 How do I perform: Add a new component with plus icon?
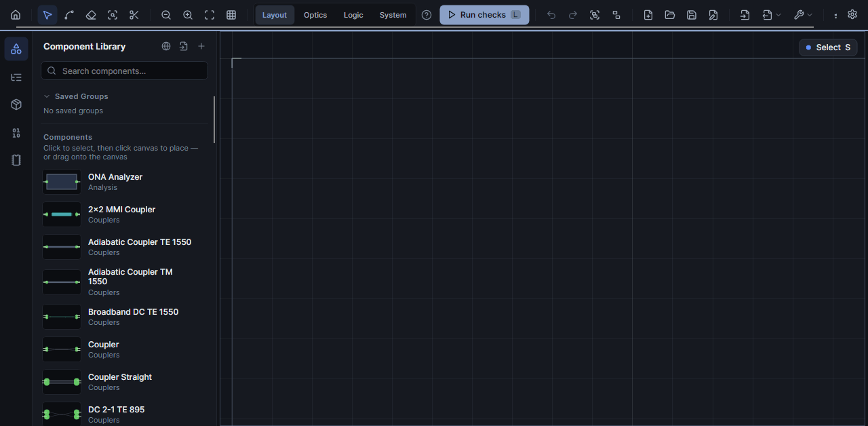click(201, 46)
